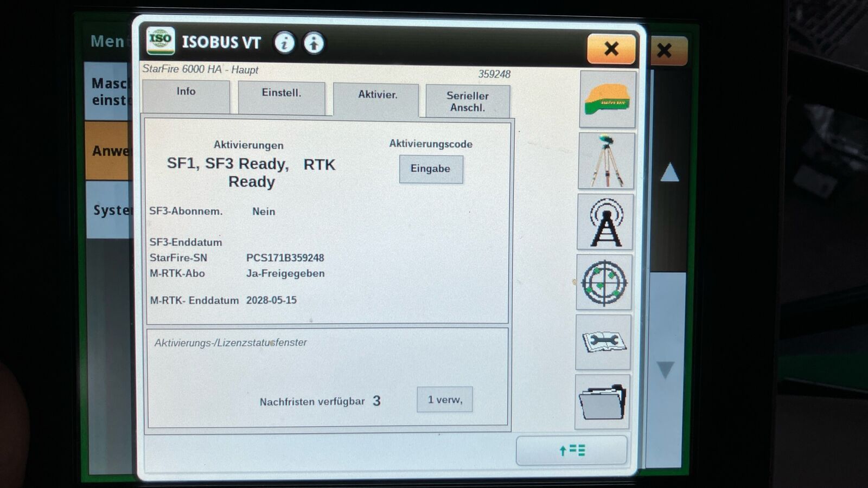Click the Aktivierungs-/Lizenzstatusfenster label

pos(231,343)
